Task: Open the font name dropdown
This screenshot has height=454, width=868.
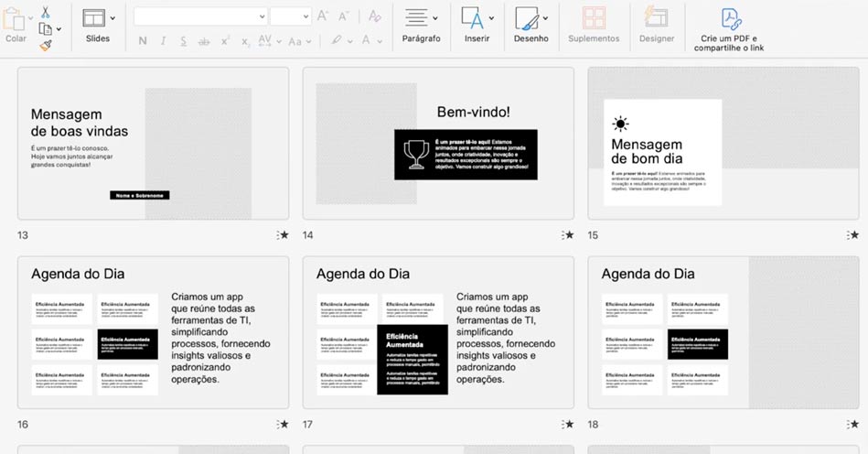Action: tap(262, 16)
